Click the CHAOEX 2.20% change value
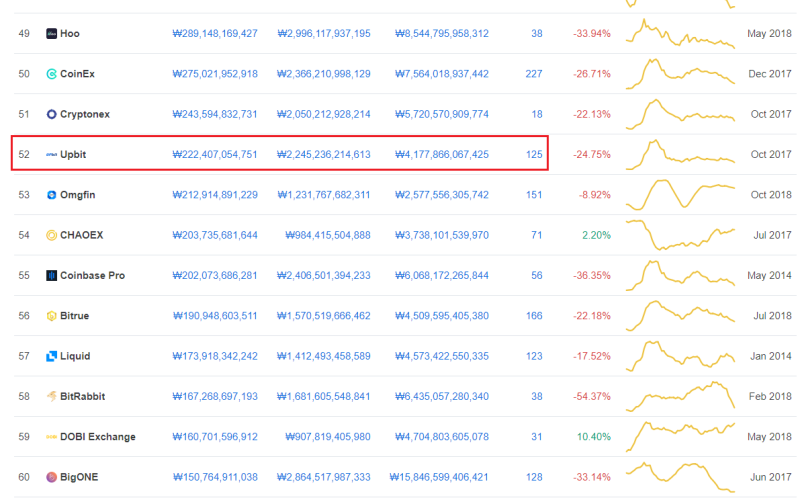800x498 pixels. (596, 235)
